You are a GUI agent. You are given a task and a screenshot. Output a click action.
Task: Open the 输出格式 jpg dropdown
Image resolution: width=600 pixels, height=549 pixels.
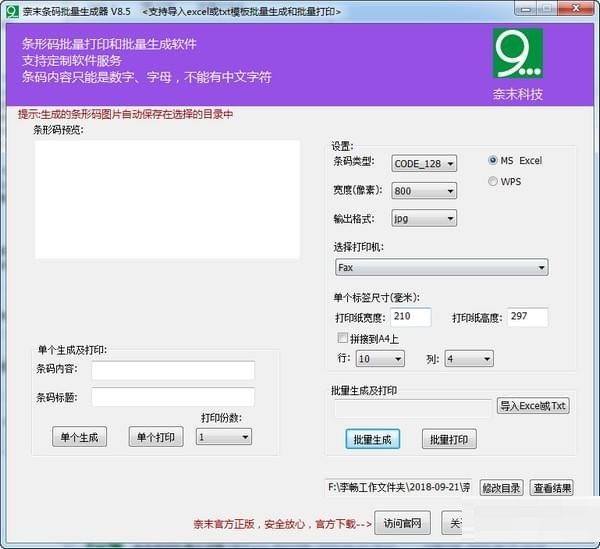click(x=424, y=218)
